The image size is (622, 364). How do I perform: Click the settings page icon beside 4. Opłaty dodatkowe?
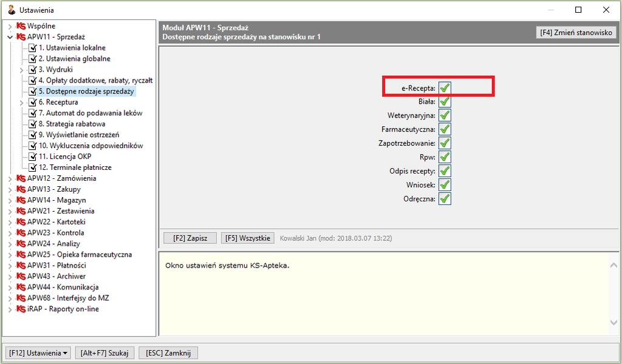coord(33,81)
